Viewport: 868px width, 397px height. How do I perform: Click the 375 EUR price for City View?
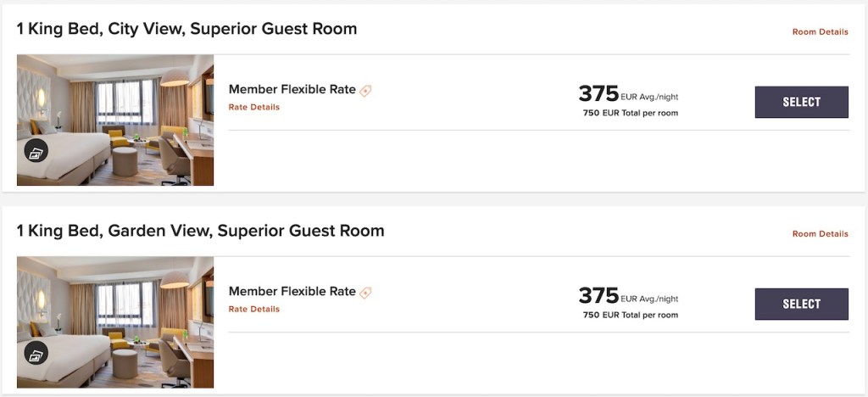(x=599, y=93)
